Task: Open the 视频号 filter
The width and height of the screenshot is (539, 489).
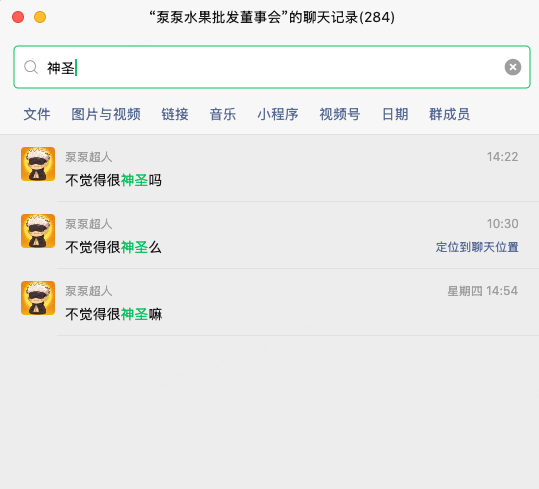Action: [x=340, y=114]
